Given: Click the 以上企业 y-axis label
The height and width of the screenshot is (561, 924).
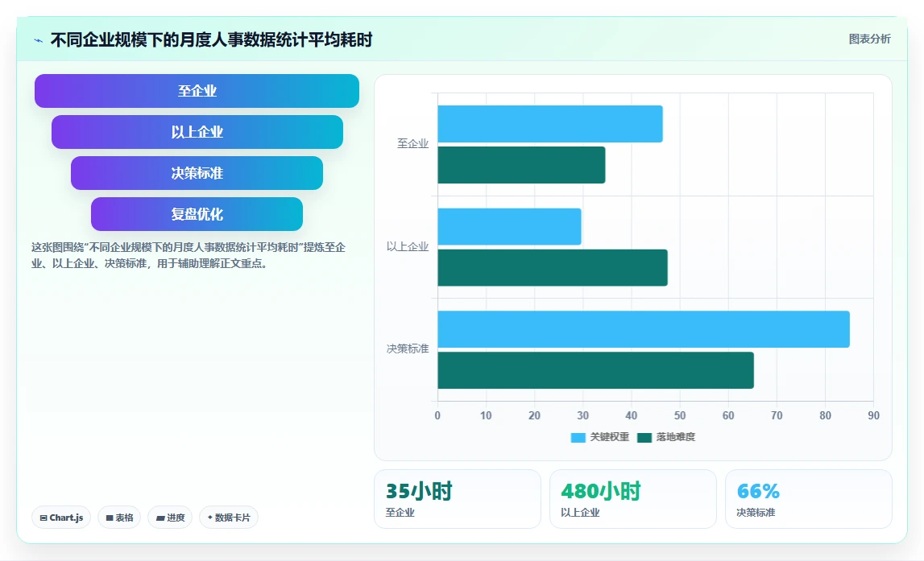Looking at the screenshot, I should click(x=407, y=246).
